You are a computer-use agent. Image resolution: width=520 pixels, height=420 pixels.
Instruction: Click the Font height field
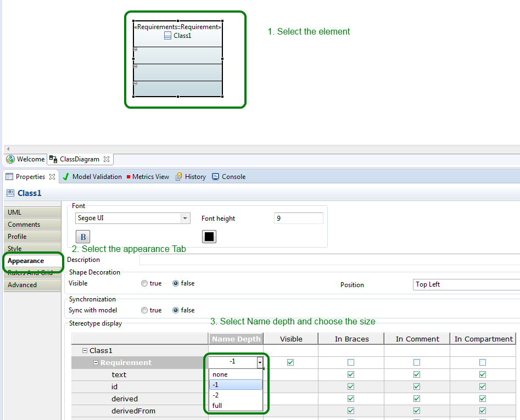click(x=299, y=218)
